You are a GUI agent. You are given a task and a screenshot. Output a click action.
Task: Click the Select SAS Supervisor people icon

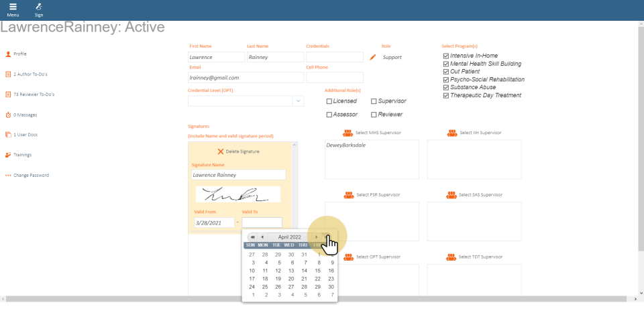point(451,195)
